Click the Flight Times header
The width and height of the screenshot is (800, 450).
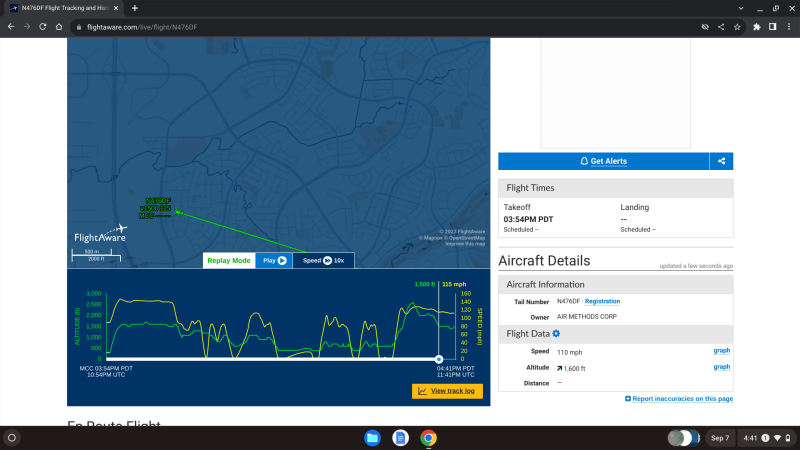click(x=616, y=188)
